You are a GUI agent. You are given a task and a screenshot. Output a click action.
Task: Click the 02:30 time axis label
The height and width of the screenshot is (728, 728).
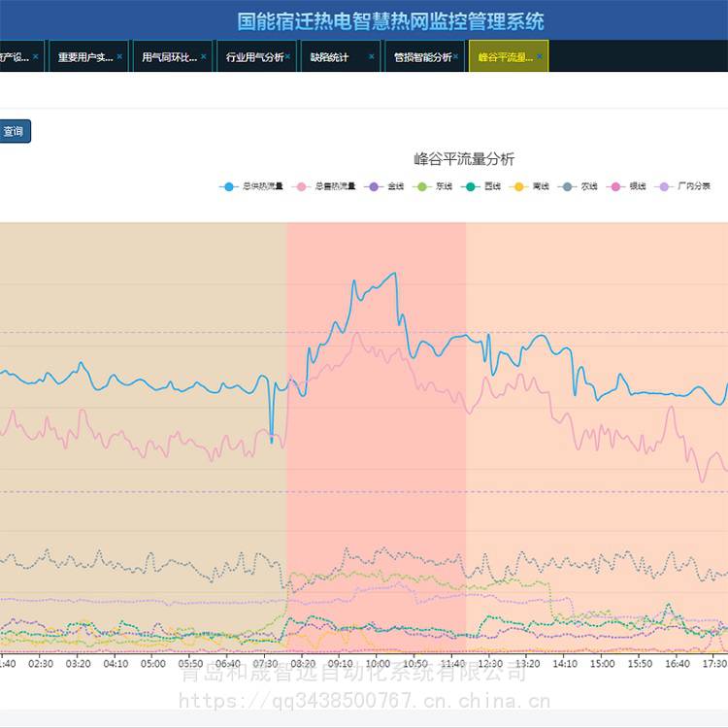[x=41, y=664]
